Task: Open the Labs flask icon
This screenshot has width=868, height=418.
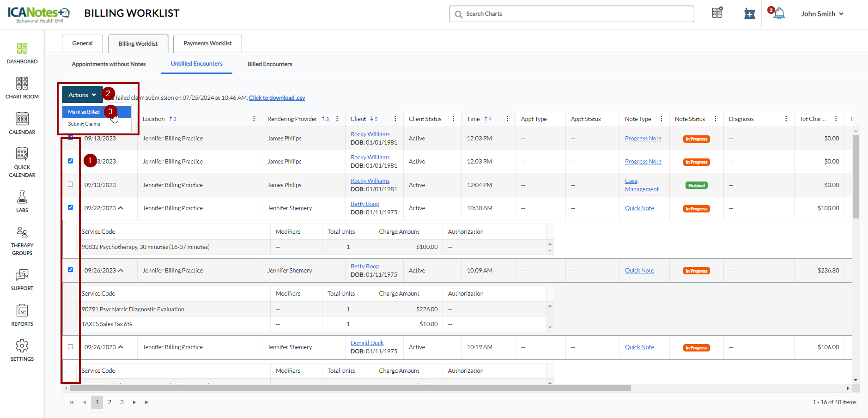Action: [22, 198]
